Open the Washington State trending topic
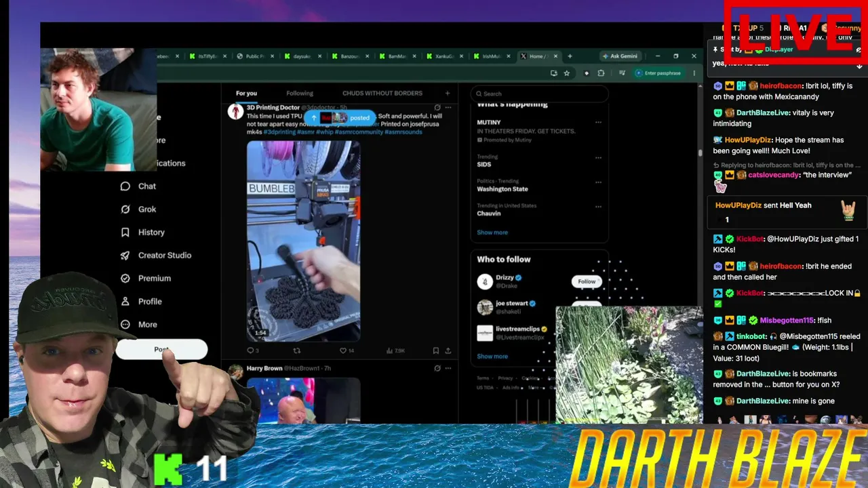 point(502,189)
